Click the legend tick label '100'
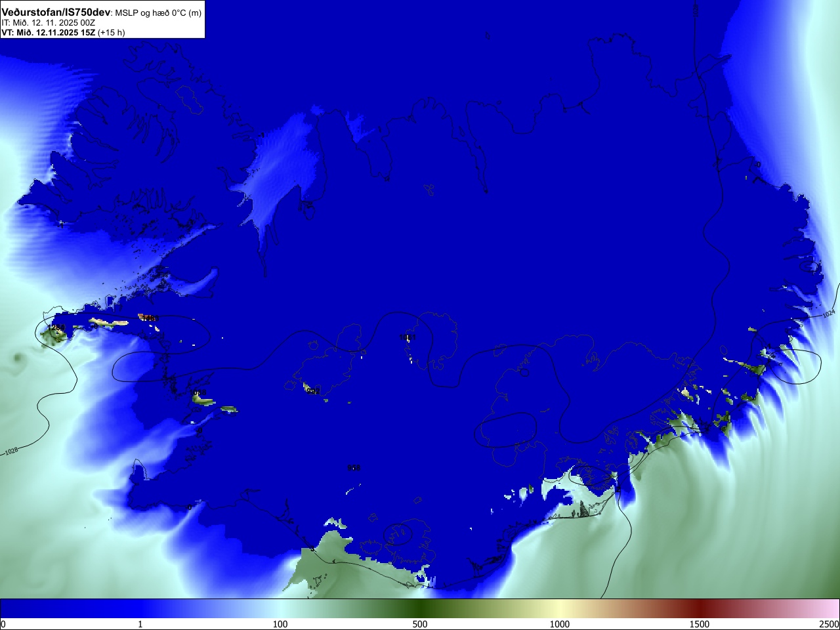The height and width of the screenshot is (630, 840). point(280,624)
